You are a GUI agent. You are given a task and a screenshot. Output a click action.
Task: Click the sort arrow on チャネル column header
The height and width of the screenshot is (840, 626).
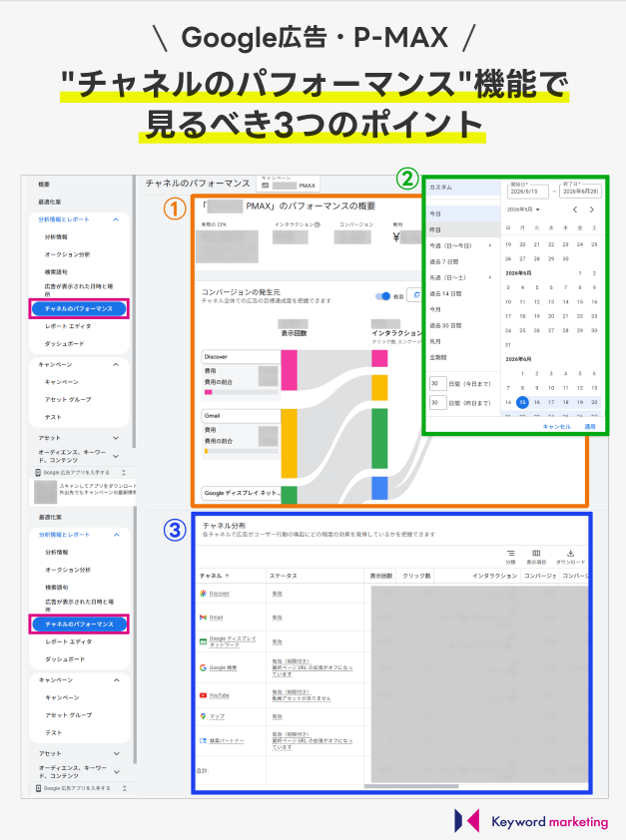coord(228,576)
